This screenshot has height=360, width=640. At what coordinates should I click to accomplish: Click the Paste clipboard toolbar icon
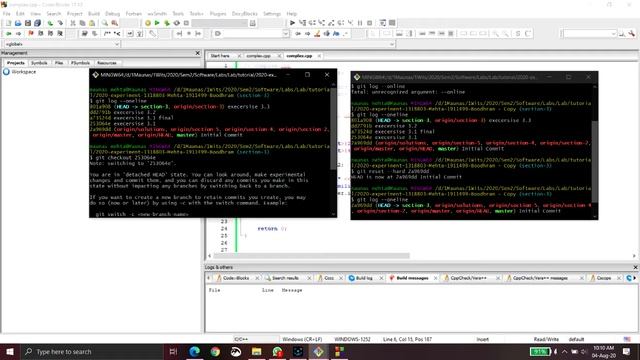tap(92, 23)
